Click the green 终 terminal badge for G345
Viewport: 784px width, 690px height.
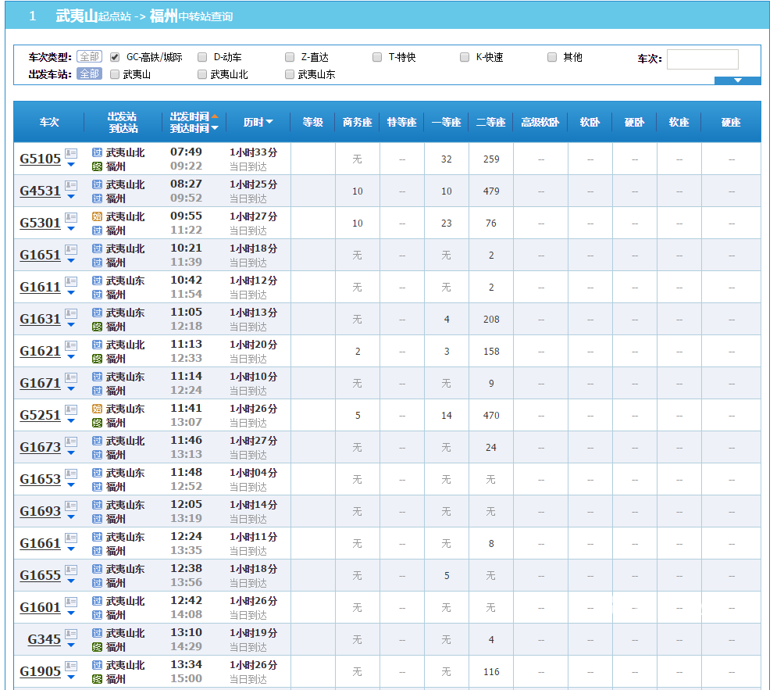pos(98,647)
